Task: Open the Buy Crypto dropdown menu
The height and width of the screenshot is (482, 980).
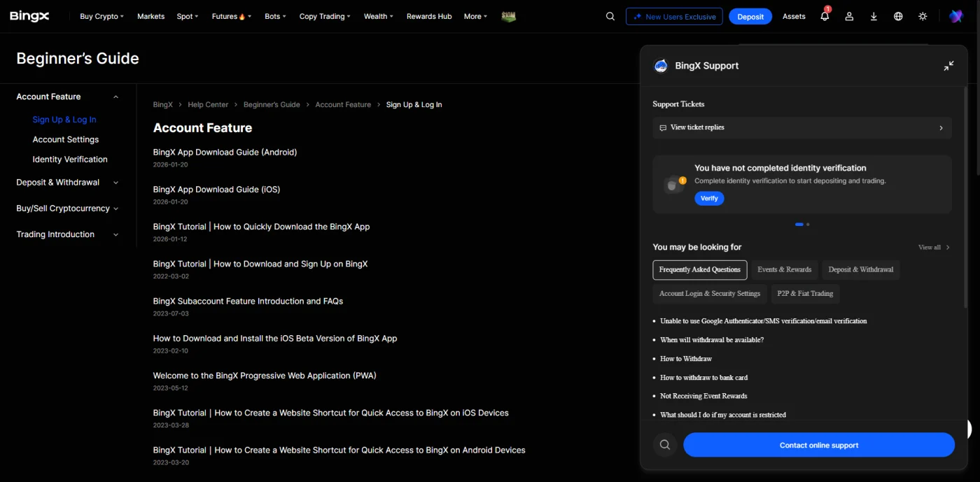Action: coord(101,16)
